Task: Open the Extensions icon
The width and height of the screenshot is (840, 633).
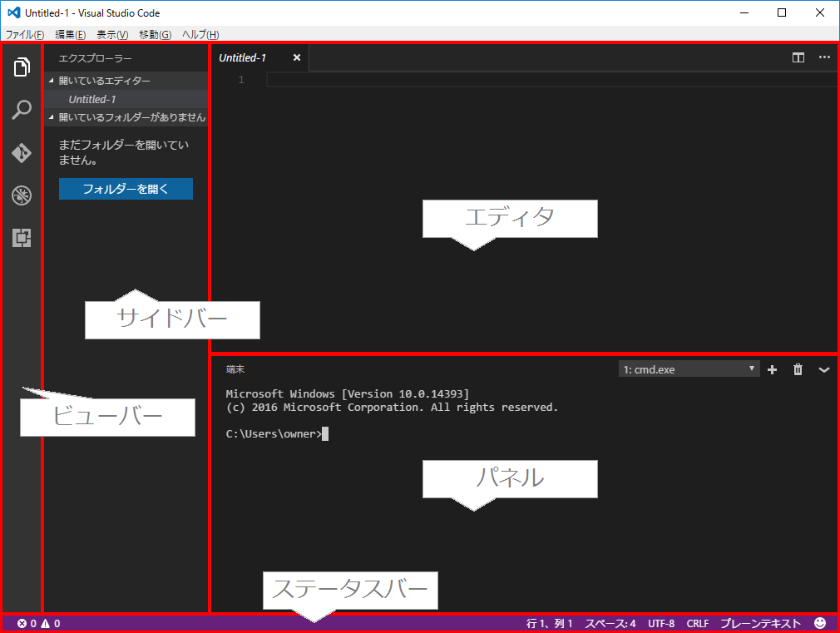Action: click(x=21, y=238)
